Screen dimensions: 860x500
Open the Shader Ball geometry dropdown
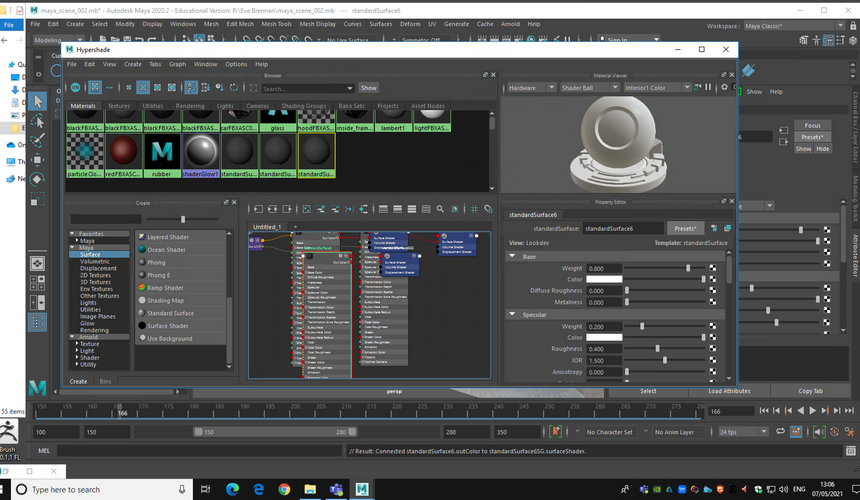click(585, 87)
